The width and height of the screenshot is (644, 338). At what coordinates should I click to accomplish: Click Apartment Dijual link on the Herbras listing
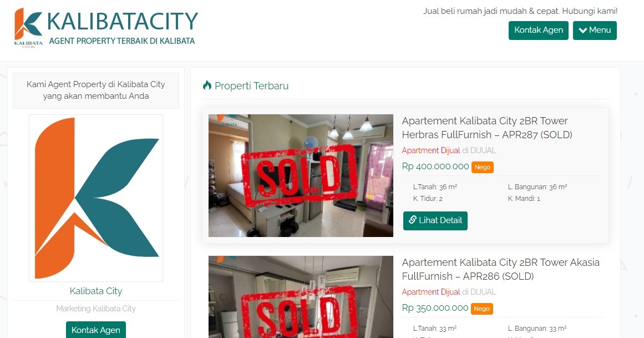[431, 150]
